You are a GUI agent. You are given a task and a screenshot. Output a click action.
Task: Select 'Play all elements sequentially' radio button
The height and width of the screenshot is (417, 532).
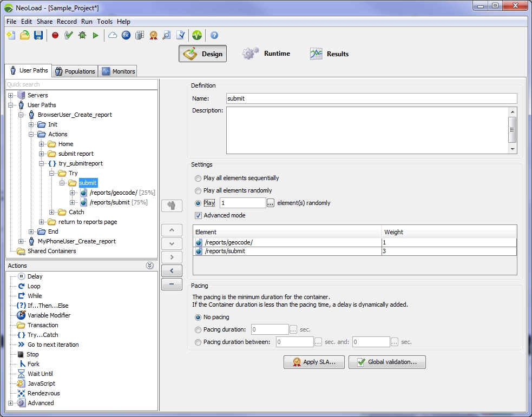(198, 178)
